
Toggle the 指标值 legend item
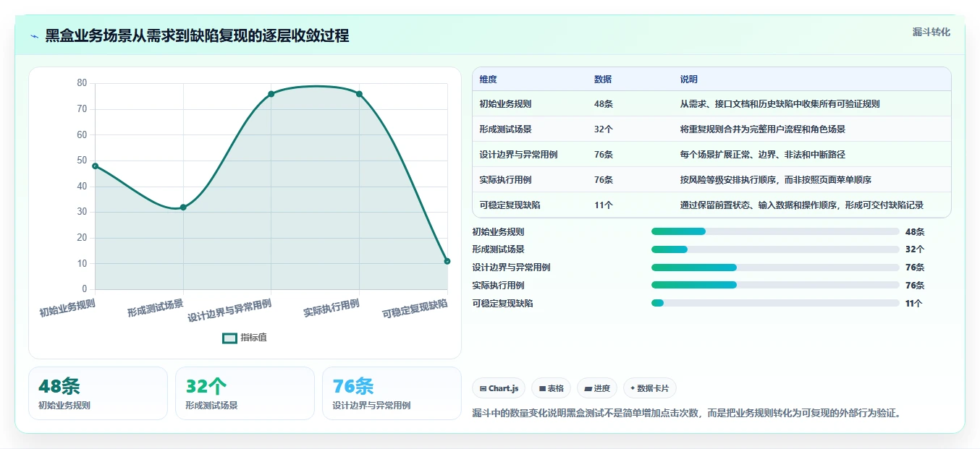pos(245,338)
